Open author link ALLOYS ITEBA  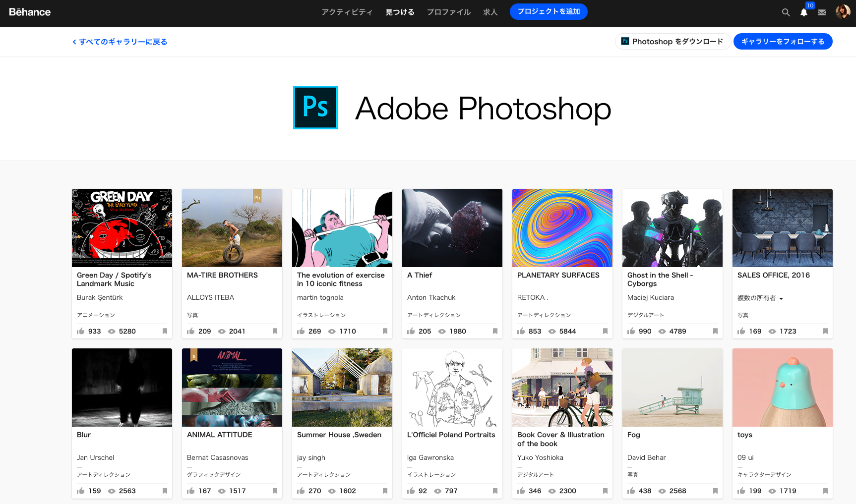[x=210, y=297]
